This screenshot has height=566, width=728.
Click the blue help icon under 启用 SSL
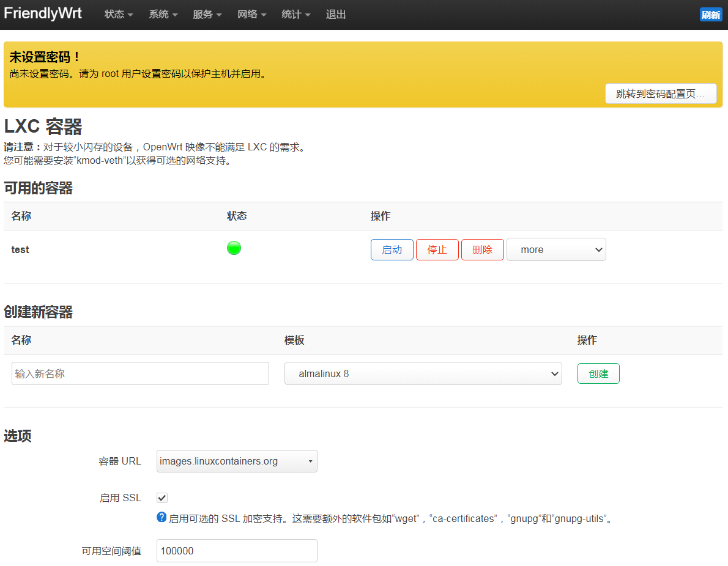[162, 517]
